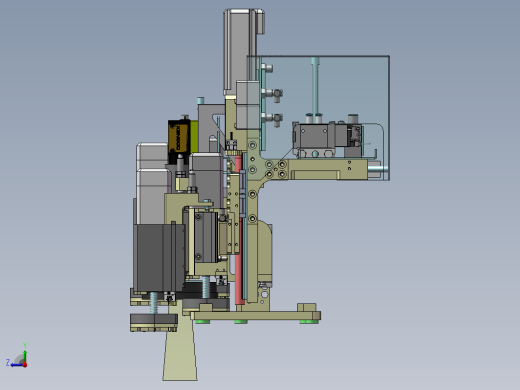Screen dimensions: 520x390
Task: Select the Y axis label on triad
Action: point(25,345)
